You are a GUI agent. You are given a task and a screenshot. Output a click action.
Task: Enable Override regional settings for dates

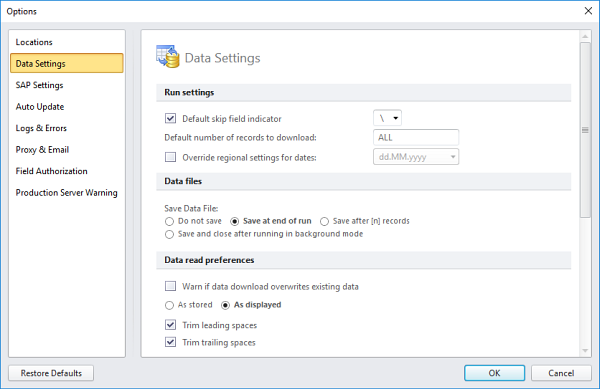click(170, 157)
